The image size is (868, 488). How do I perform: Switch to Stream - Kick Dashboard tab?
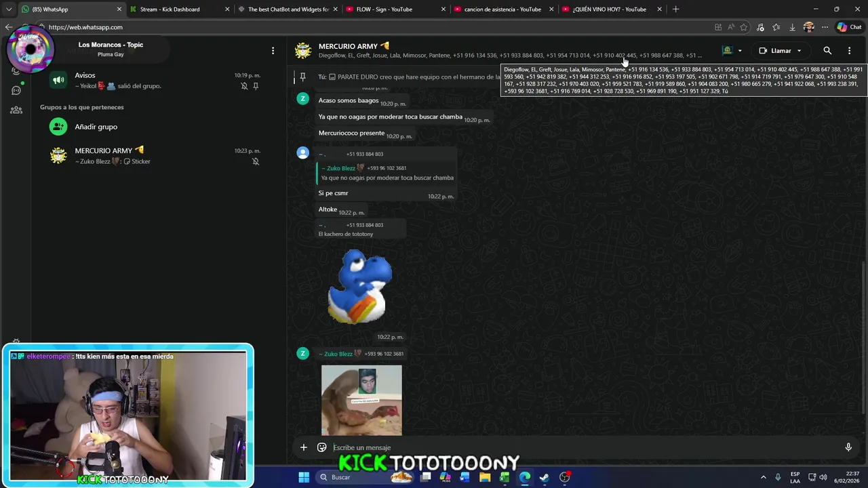(179, 9)
